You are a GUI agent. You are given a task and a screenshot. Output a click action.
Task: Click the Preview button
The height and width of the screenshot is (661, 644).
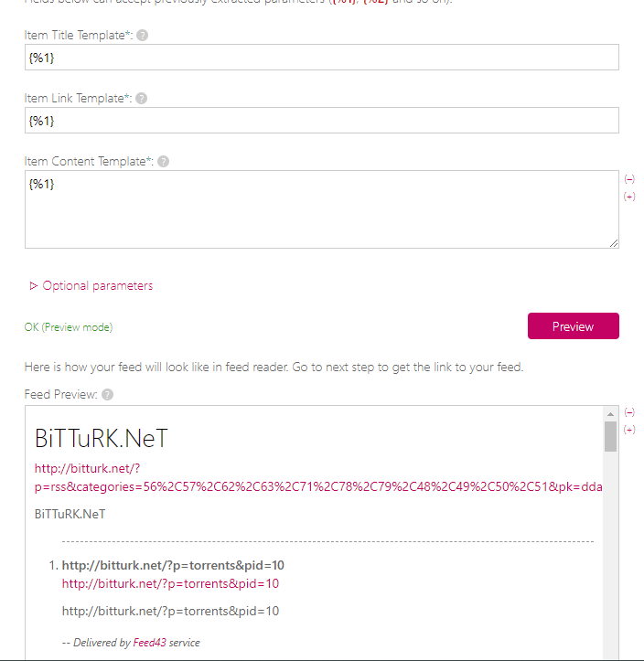point(574,325)
